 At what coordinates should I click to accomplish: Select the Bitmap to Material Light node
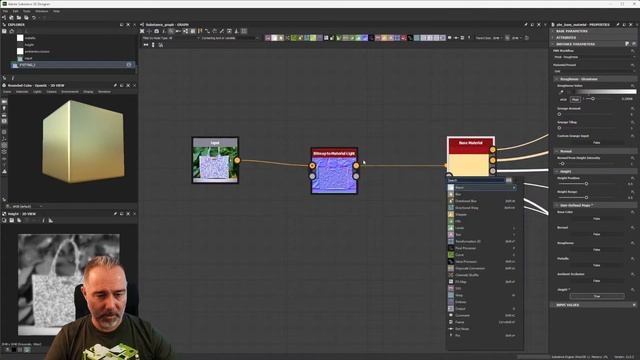tap(334, 171)
